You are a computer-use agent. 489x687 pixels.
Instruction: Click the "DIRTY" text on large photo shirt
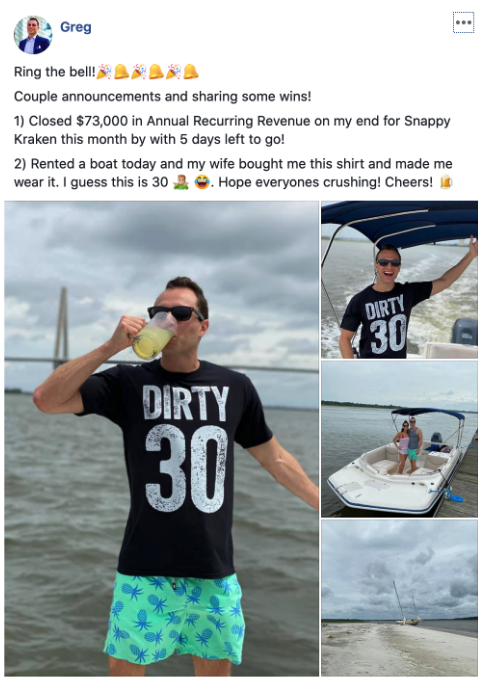[185, 402]
